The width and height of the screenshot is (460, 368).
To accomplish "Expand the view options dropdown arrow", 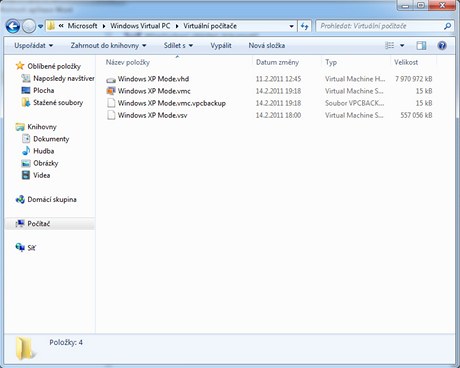I will tap(402, 45).
